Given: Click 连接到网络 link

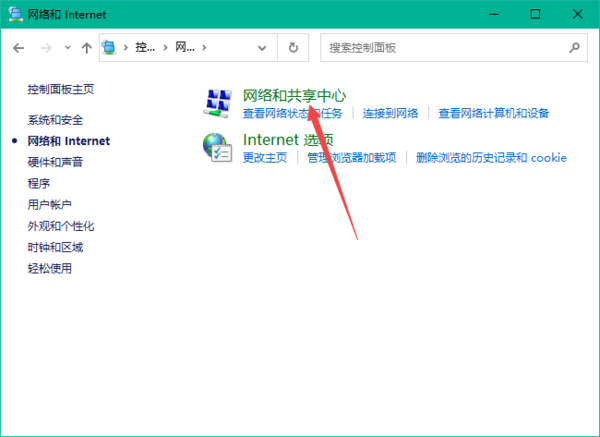Looking at the screenshot, I should pos(390,113).
